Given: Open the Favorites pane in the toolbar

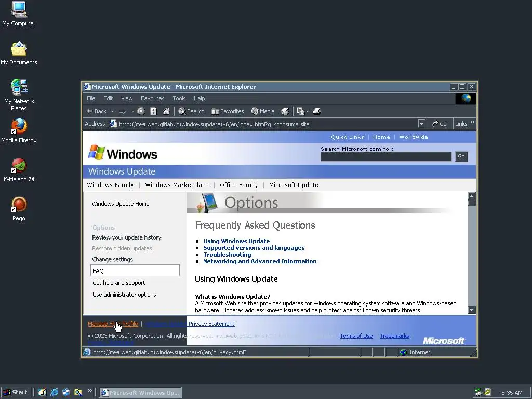Looking at the screenshot, I should coord(228,111).
